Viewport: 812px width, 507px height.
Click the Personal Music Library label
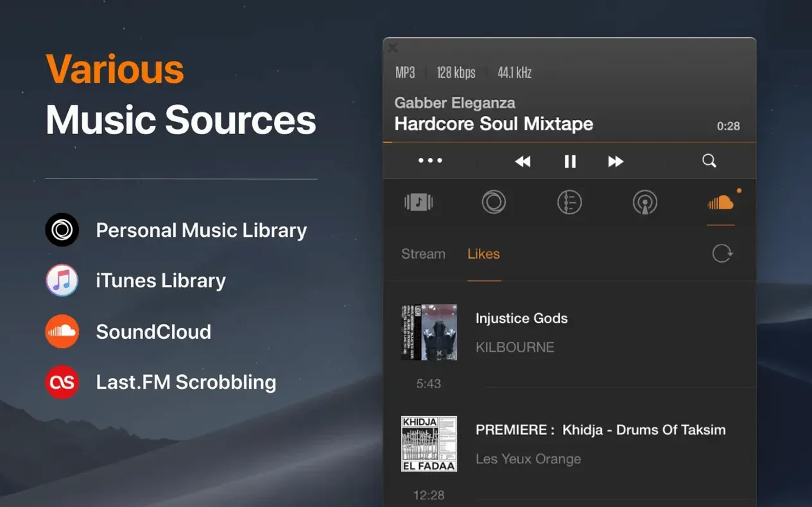tap(202, 230)
